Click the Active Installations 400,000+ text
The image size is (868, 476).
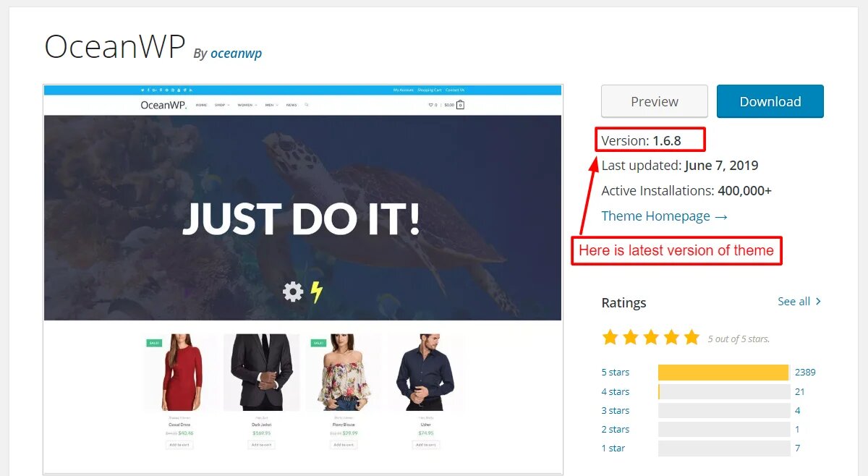click(686, 190)
